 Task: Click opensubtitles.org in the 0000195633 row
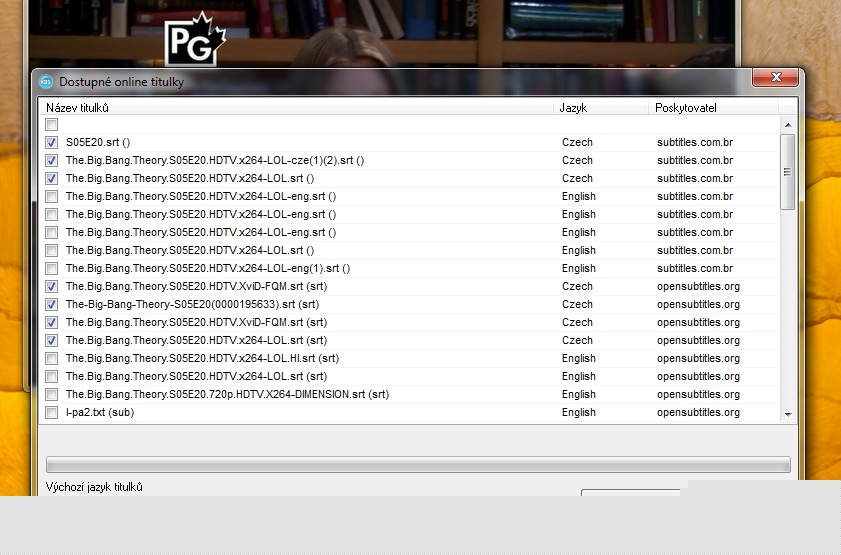[x=698, y=305]
